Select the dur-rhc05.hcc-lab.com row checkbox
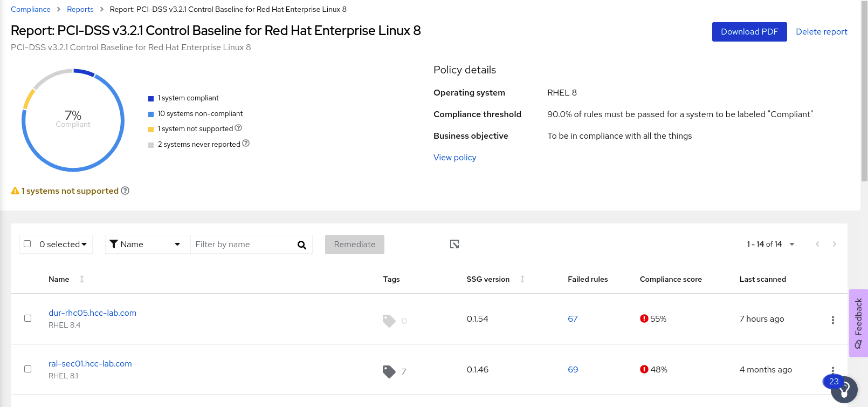The width and height of the screenshot is (868, 407). 27,318
